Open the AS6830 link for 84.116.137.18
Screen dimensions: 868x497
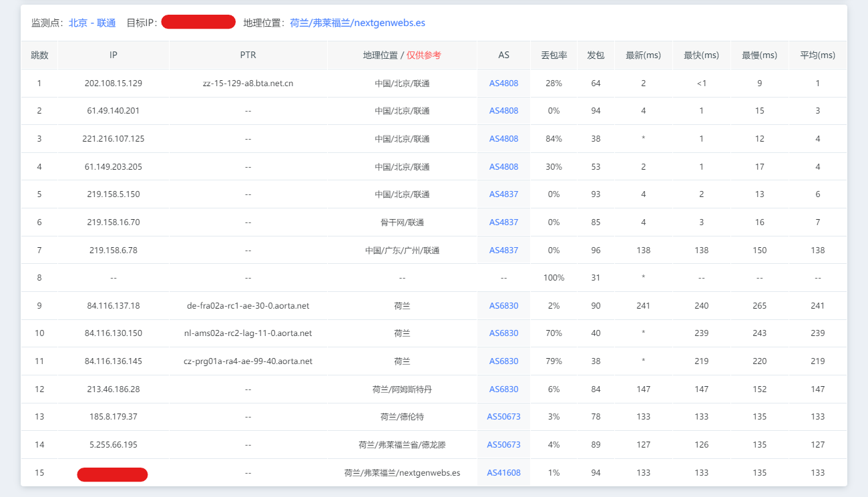[503, 306]
